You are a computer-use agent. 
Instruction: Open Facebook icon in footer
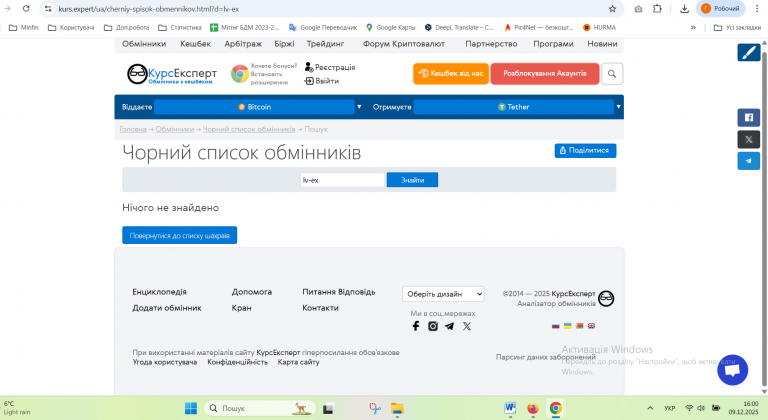pyautogui.click(x=416, y=326)
